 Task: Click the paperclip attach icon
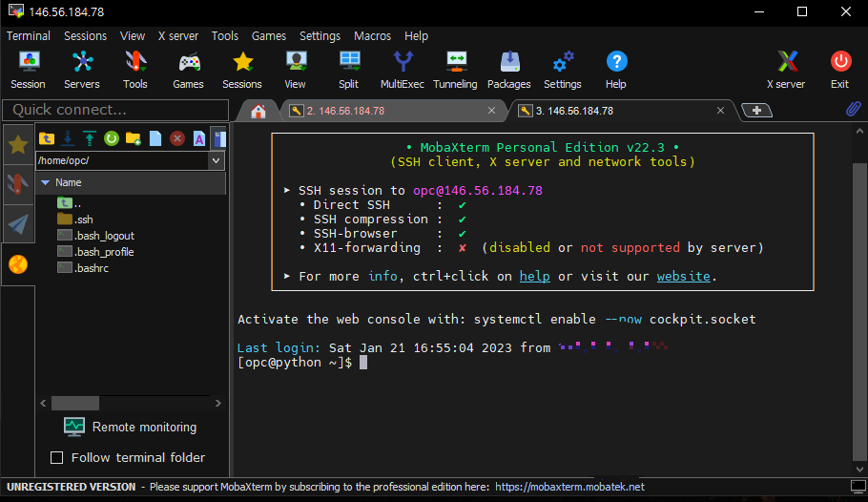point(854,109)
